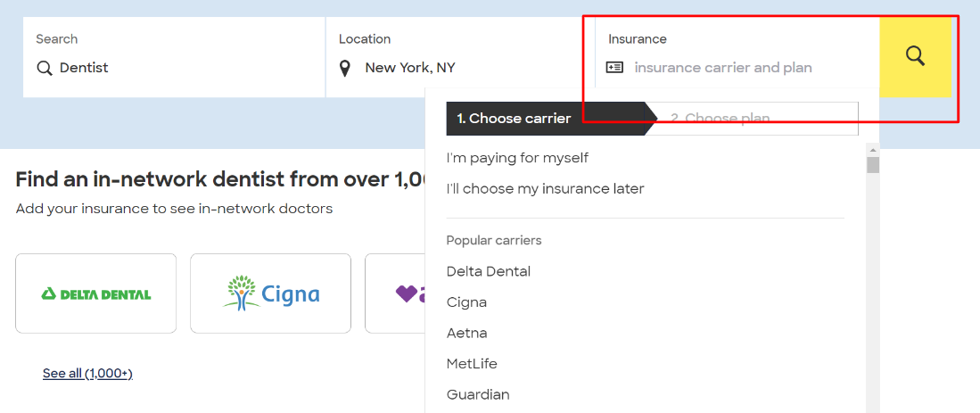Select the Delta Dental logo card
The height and width of the screenshot is (413, 980).
pos(96,293)
